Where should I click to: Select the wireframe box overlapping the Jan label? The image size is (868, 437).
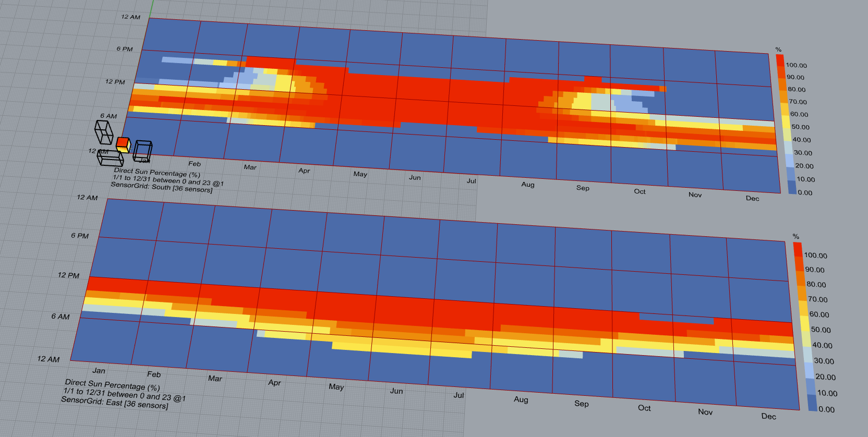[x=142, y=151]
